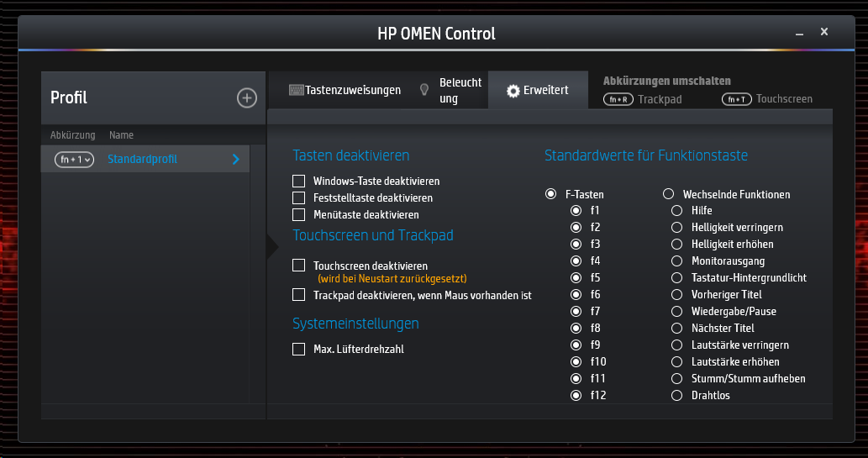Select Wechselnde Funktionen radio button
The image size is (868, 458).
(669, 194)
